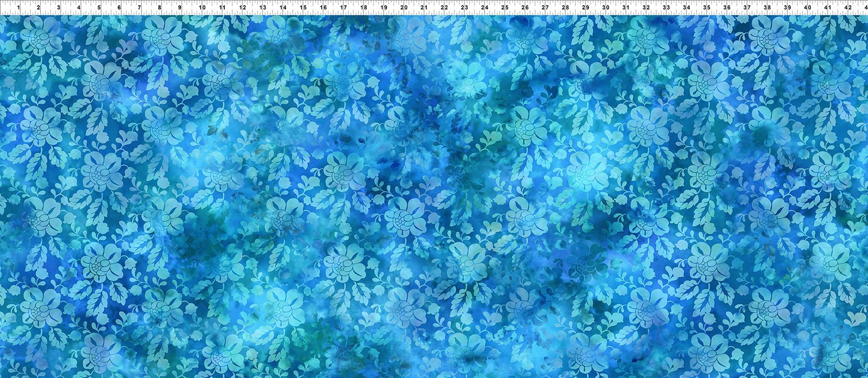Click the 36 inch mark on the ruler
868x378 pixels.
(x=727, y=8)
